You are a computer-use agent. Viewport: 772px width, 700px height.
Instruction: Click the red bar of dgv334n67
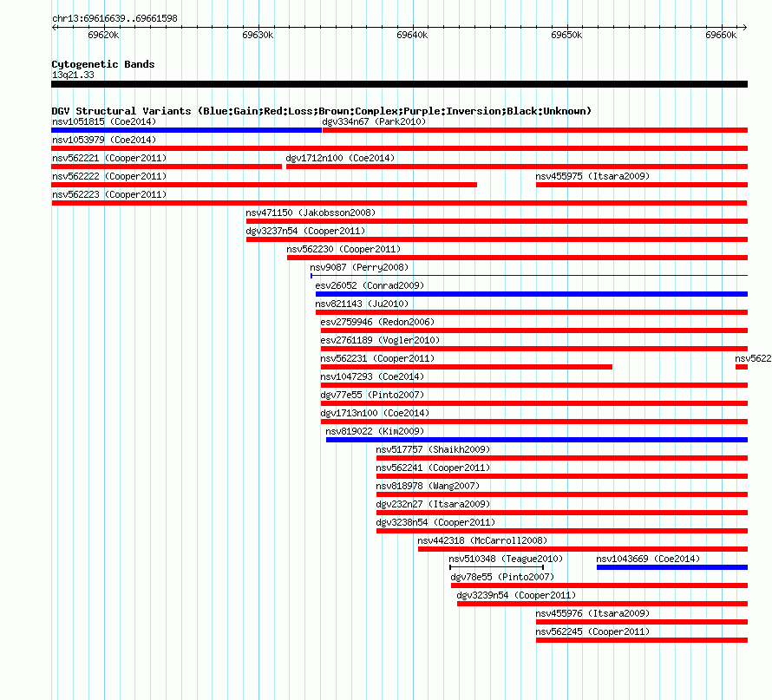535,130
